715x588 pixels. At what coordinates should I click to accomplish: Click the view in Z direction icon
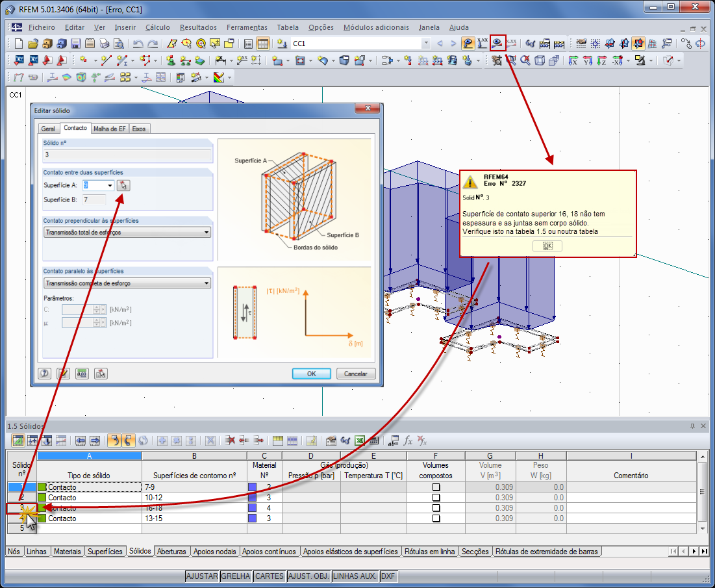coord(602,60)
